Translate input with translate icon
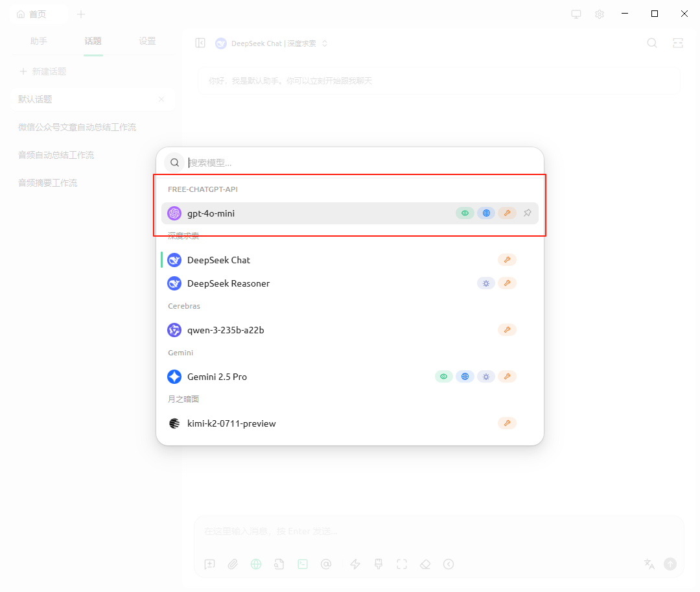Screen dimensions: 700x592 (649, 564)
